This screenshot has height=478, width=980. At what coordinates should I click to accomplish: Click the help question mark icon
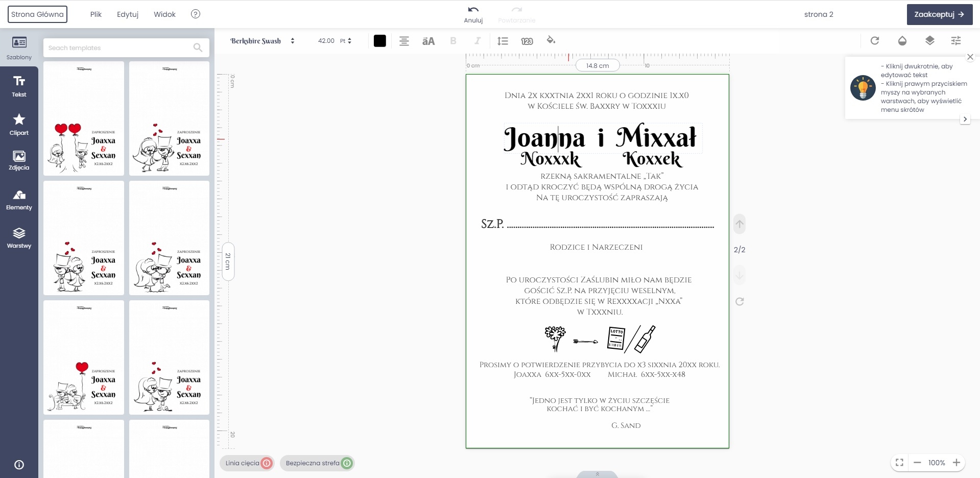tap(196, 14)
